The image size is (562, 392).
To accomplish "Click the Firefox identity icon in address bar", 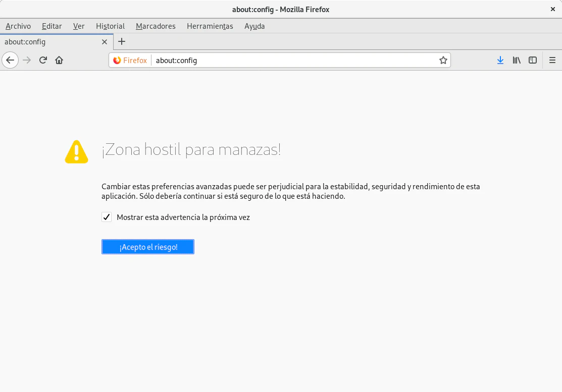I will pos(130,61).
